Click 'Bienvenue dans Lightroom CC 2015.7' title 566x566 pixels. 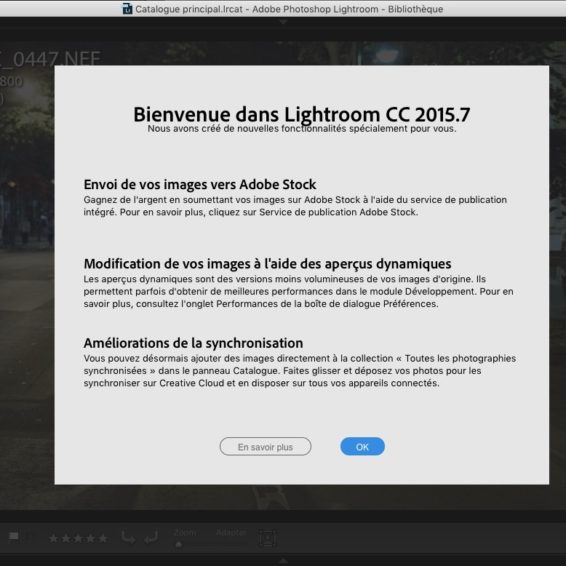pyautogui.click(x=302, y=114)
